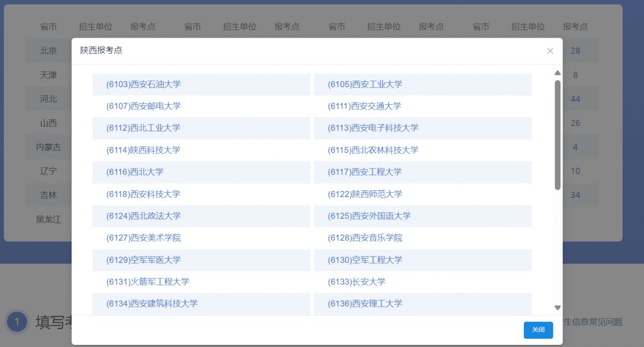Click 黑龙江 in the background province table
Image resolution: width=644 pixels, height=347 pixels.
[48, 219]
